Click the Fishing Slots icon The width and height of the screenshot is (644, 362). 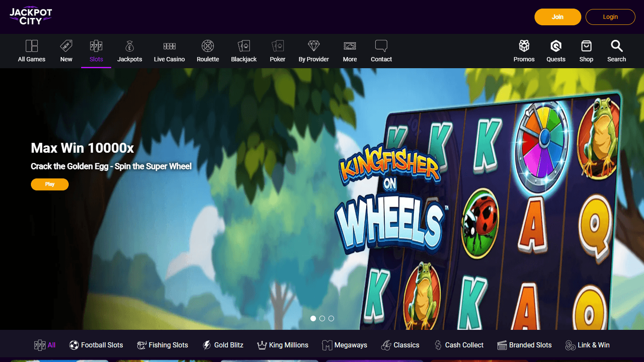(142, 345)
